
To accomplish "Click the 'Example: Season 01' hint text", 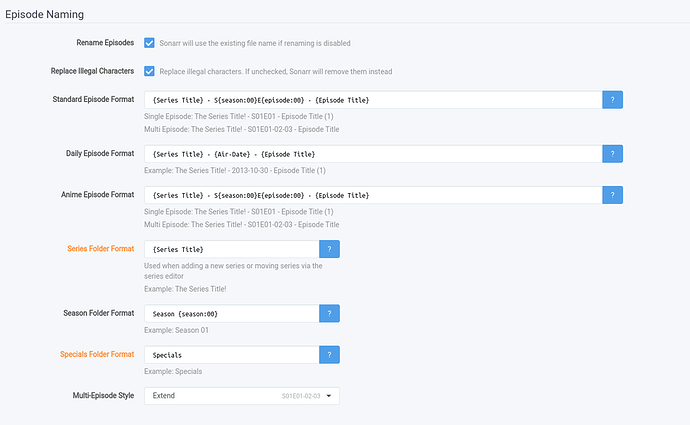I will click(176, 330).
